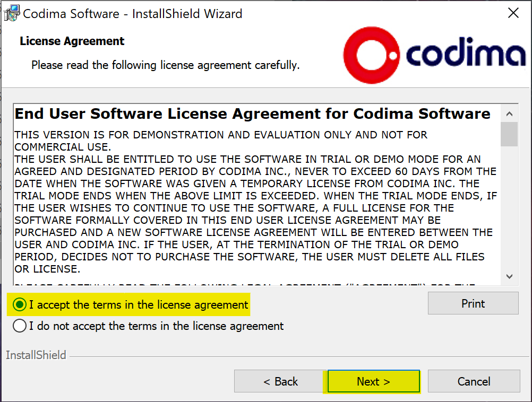Click the license text scroll-down arrow
Image resolution: width=532 pixels, height=402 pixels.
point(509,276)
